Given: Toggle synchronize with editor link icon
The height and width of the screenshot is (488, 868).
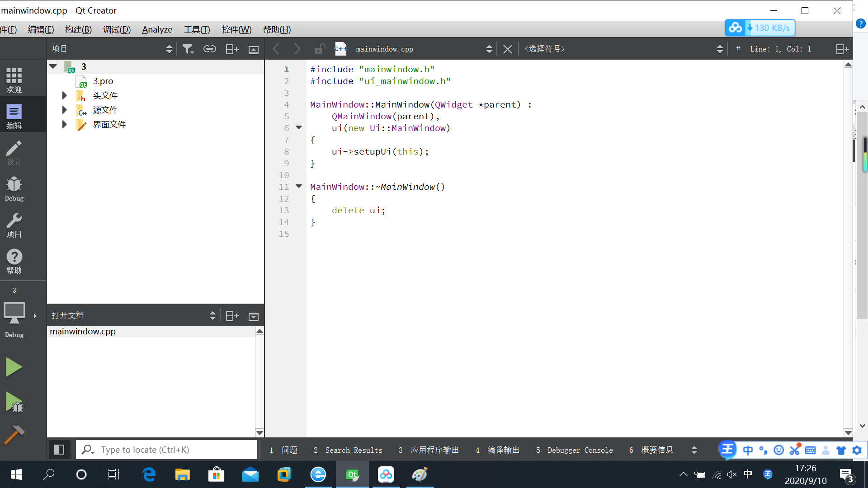Looking at the screenshot, I should pyautogui.click(x=209, y=49).
